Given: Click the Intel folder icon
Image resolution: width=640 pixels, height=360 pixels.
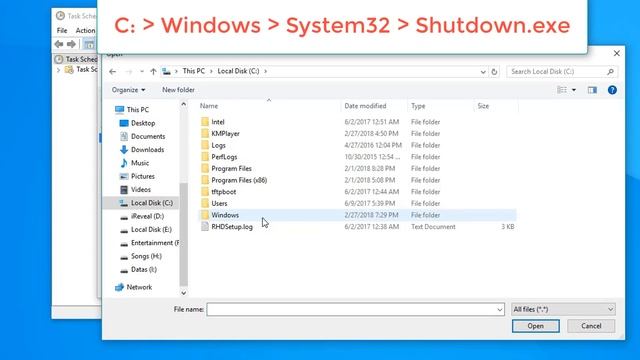Looking at the screenshot, I should click(205, 122).
